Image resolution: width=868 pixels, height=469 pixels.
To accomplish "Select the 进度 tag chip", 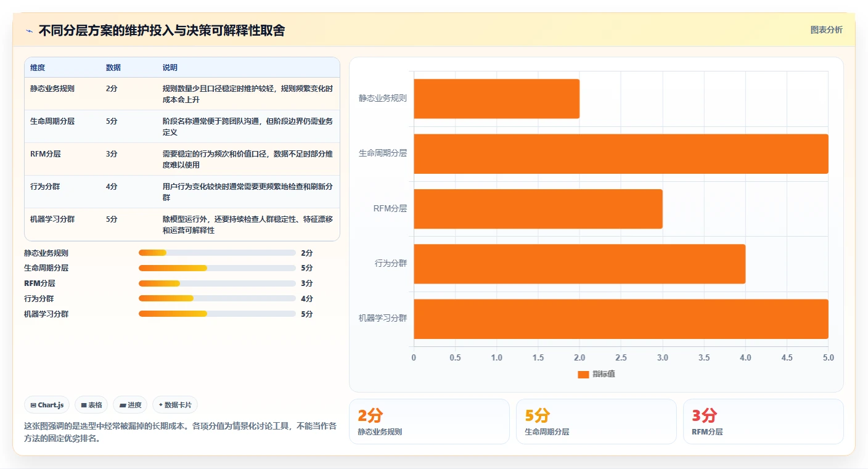I will [130, 405].
